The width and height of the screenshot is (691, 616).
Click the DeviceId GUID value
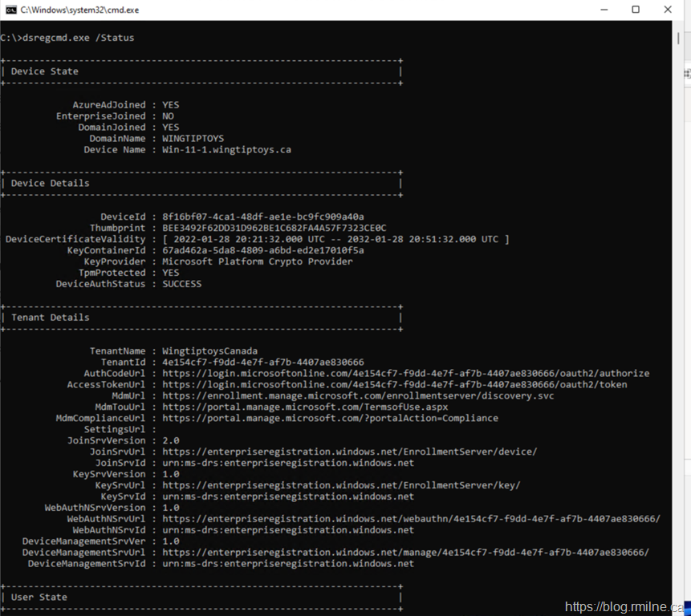pos(262,217)
